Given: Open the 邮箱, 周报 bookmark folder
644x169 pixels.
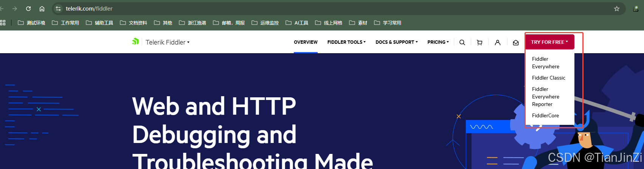Looking at the screenshot, I should (x=229, y=23).
